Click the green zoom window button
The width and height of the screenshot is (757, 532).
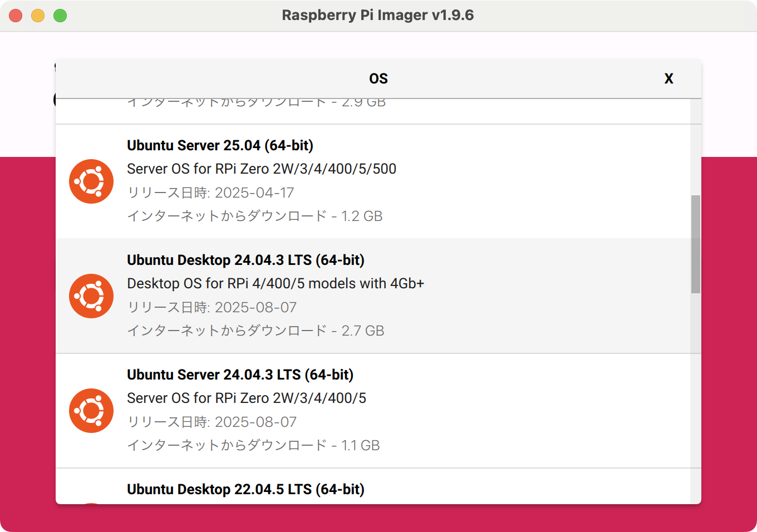(x=60, y=16)
